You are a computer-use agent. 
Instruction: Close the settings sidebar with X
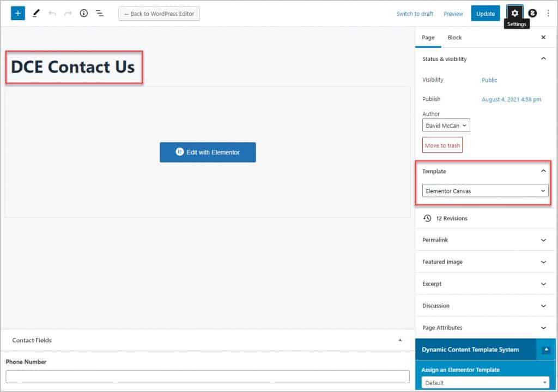pyautogui.click(x=543, y=38)
